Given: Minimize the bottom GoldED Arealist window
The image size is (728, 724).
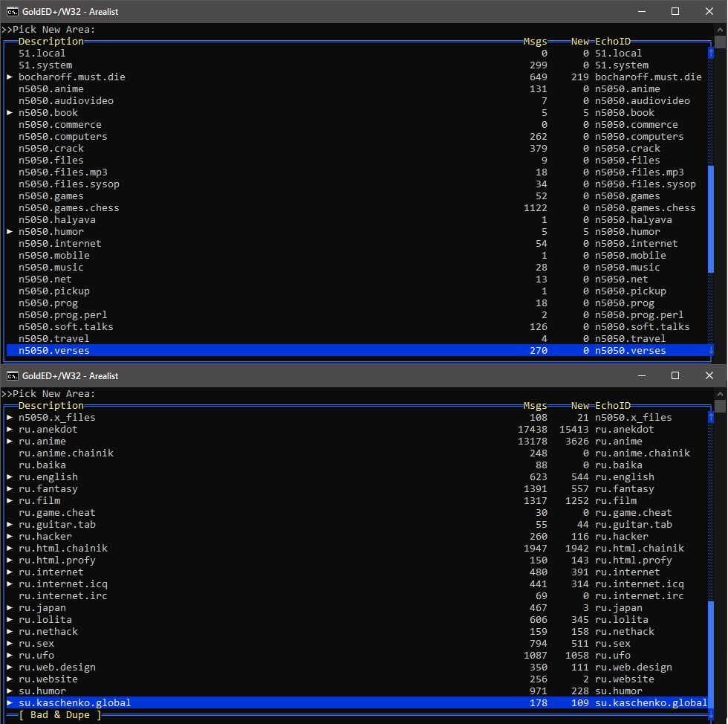Looking at the screenshot, I should 642,376.
